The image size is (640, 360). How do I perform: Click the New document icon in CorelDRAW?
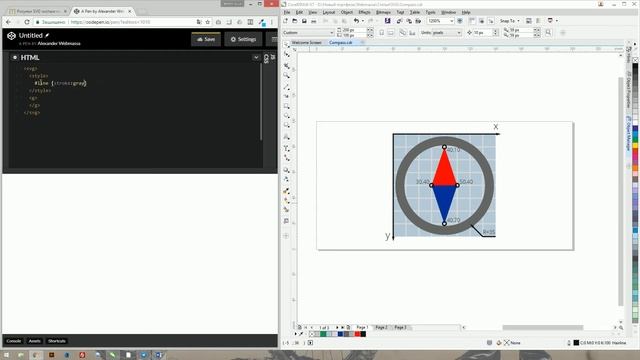pos(285,21)
